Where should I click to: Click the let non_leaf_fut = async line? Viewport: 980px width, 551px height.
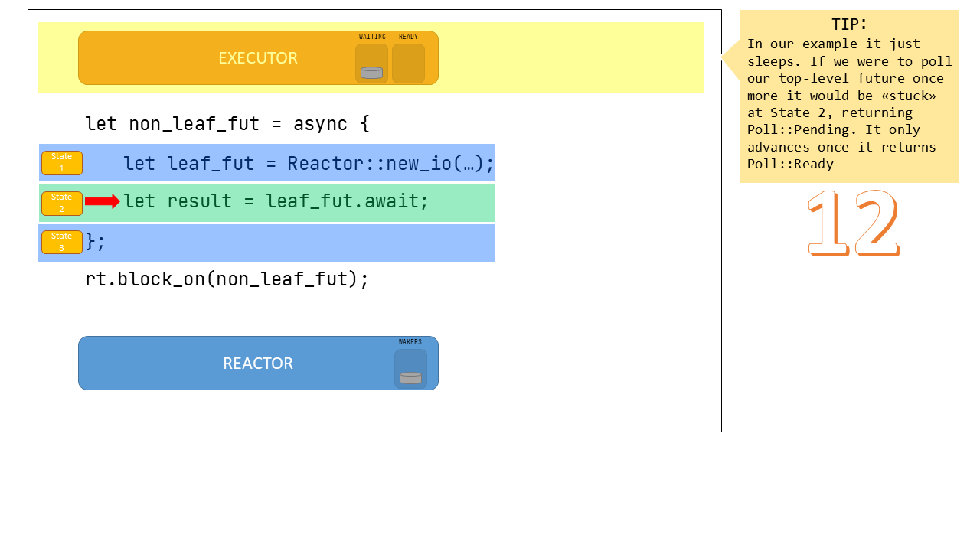227,123
